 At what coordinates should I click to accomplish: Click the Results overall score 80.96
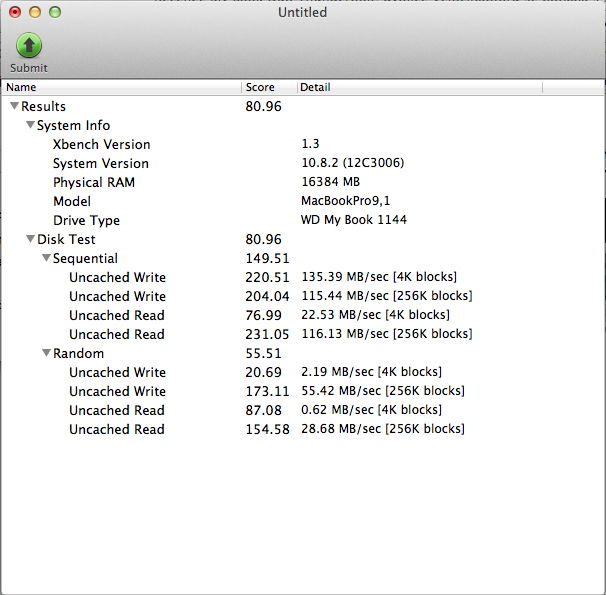[x=263, y=106]
